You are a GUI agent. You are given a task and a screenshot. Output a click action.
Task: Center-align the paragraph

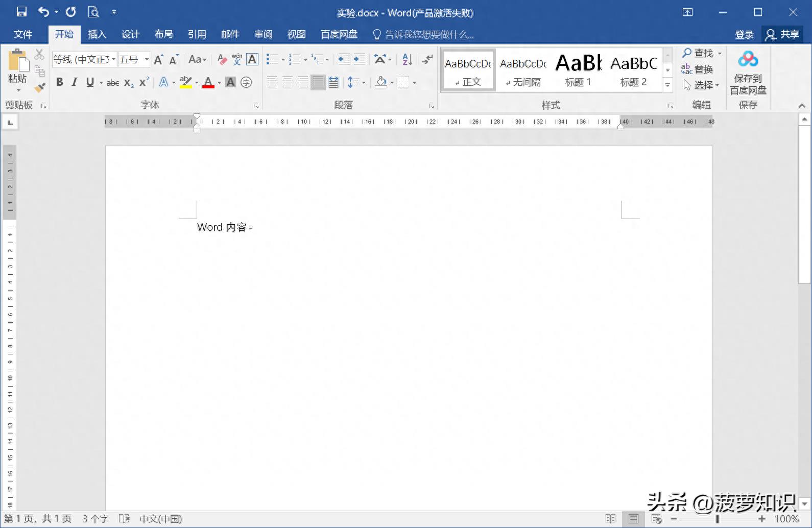(x=288, y=82)
